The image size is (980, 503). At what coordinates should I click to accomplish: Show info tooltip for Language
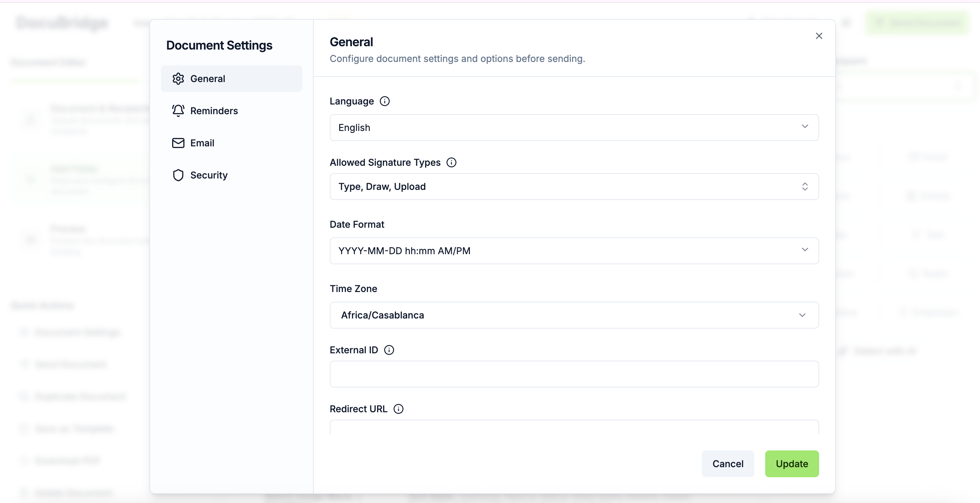385,101
